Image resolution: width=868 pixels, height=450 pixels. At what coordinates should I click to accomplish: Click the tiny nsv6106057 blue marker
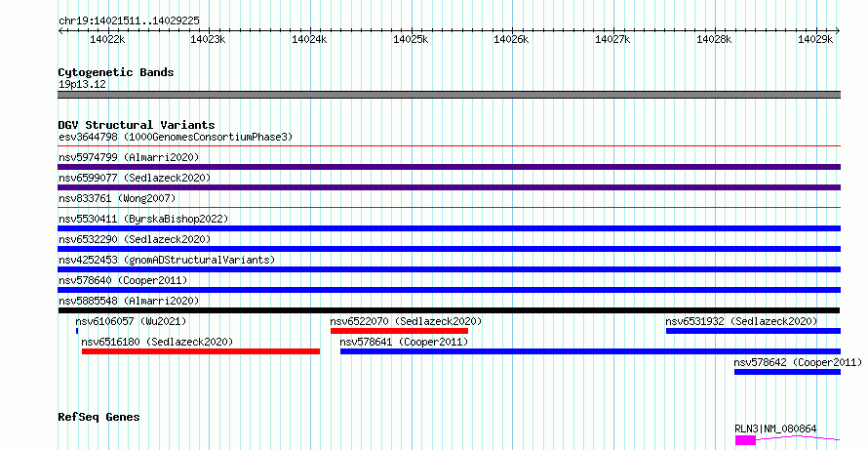77,331
